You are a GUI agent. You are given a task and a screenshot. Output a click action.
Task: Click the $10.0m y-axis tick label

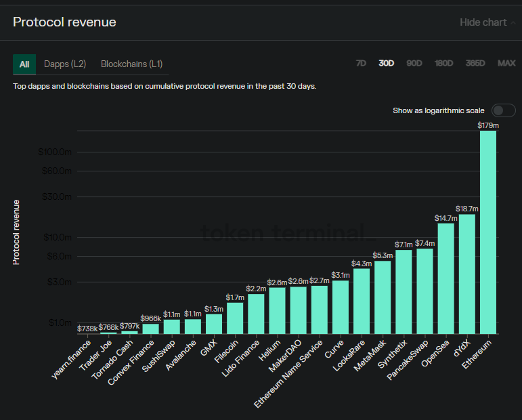coord(58,238)
